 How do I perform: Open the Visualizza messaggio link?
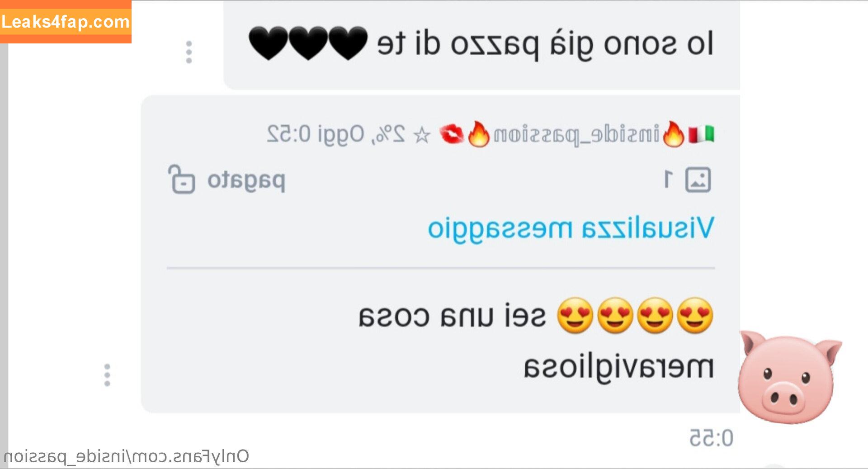pos(571,228)
